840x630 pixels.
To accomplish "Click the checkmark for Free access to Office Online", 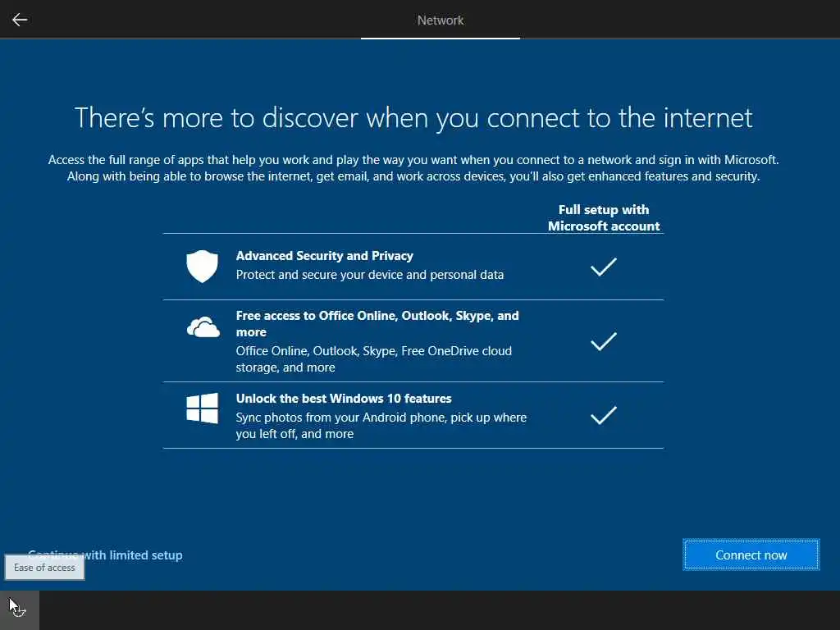I will coord(603,341).
